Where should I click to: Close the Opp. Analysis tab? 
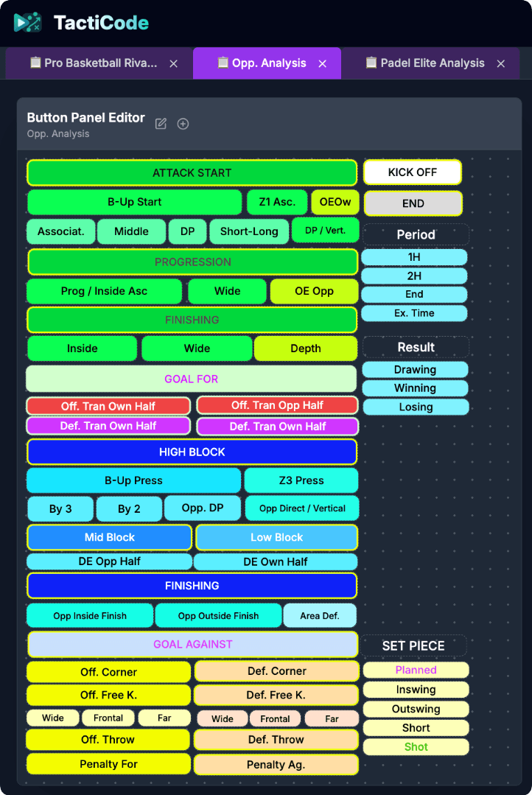click(322, 64)
